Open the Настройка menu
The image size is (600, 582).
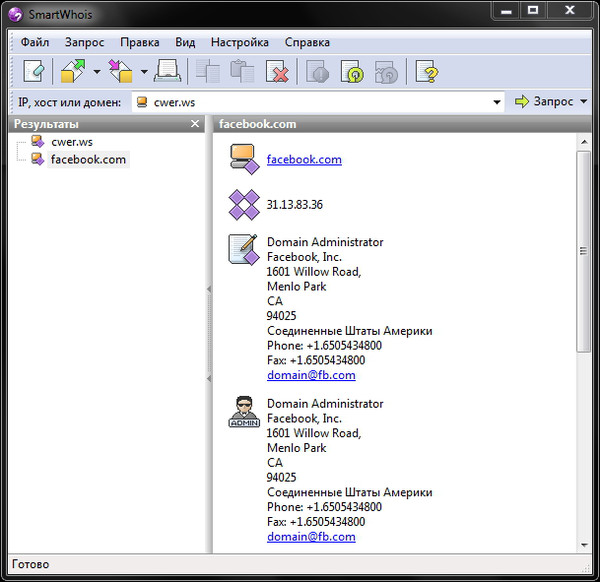[x=239, y=43]
